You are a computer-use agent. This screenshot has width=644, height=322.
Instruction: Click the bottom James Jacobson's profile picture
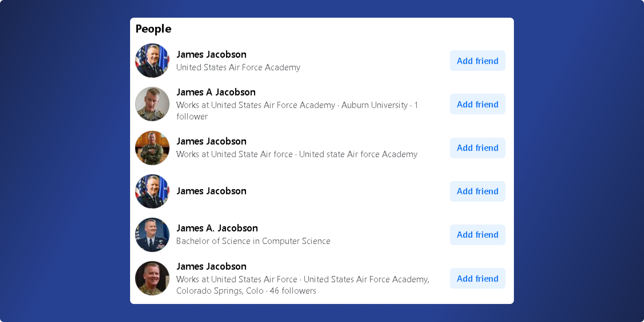(x=152, y=278)
